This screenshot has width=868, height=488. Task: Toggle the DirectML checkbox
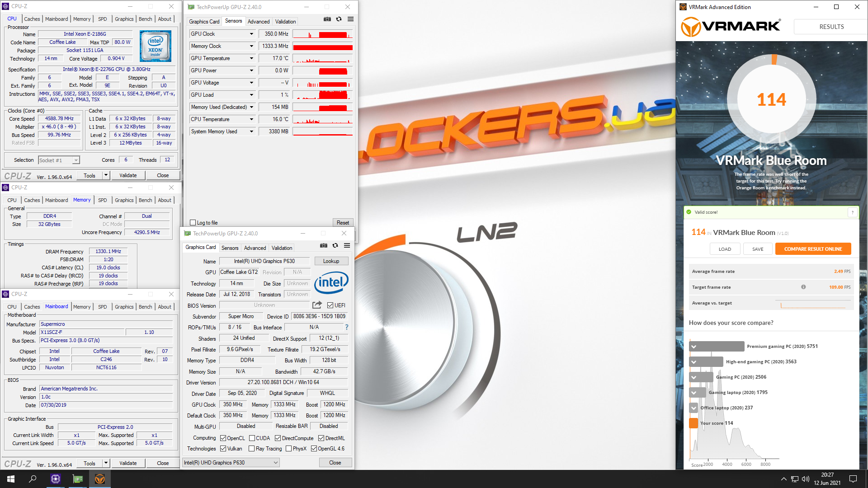coord(321,438)
